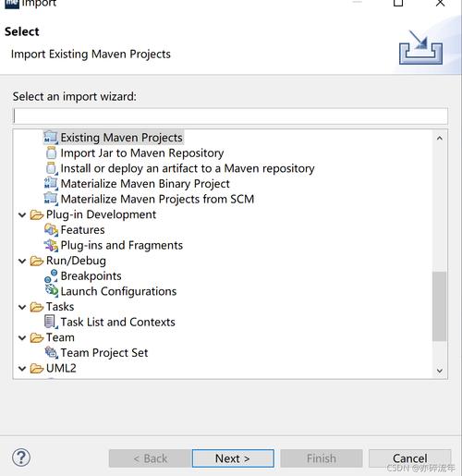Click the Launch Configurations icon

51,291
